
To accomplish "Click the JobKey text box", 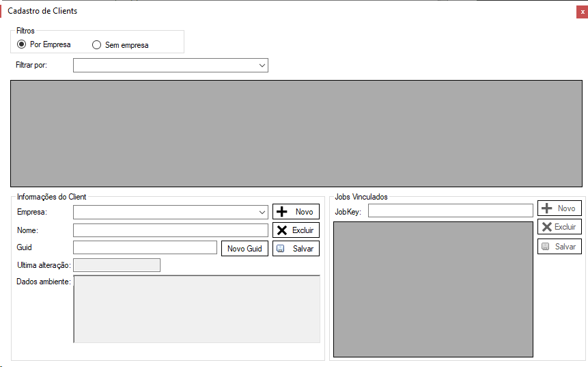I will [x=450, y=211].
